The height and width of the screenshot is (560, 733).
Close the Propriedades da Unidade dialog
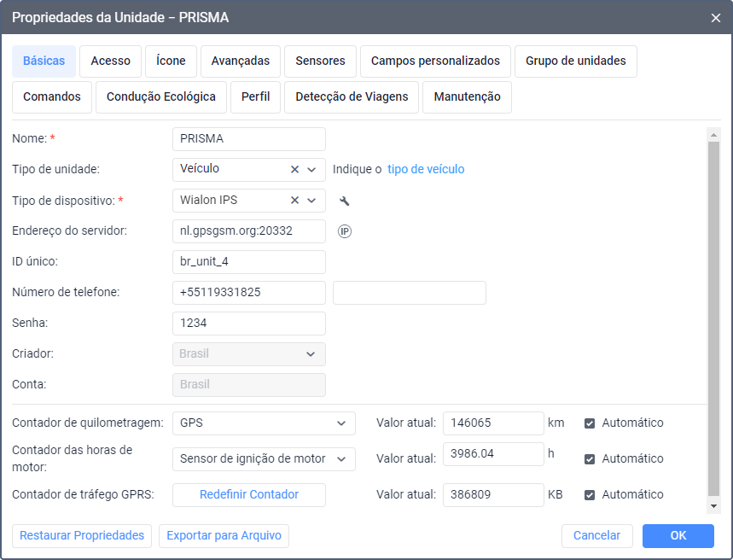click(x=716, y=17)
